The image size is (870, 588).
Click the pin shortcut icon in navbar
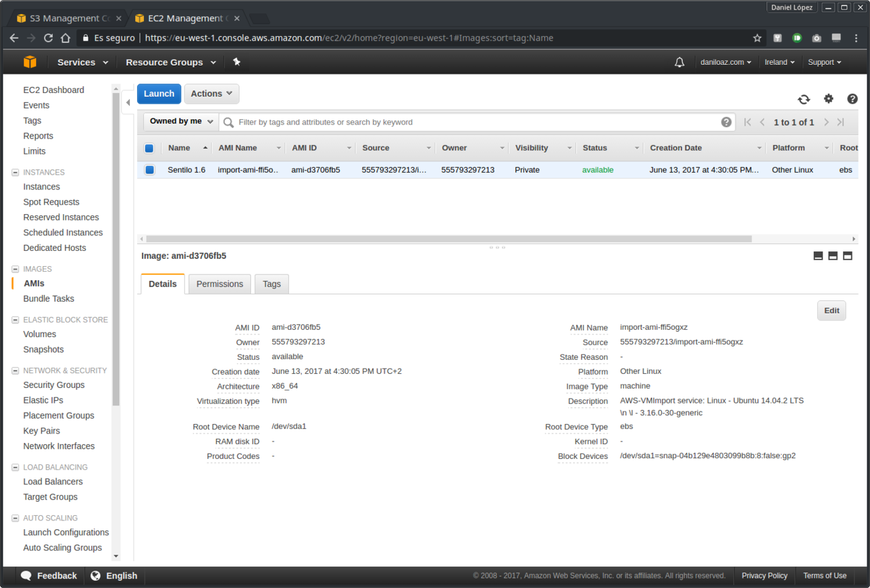[x=236, y=62]
